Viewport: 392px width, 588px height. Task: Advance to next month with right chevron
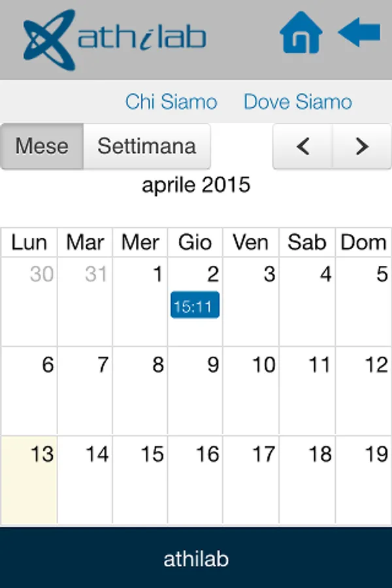(x=362, y=146)
